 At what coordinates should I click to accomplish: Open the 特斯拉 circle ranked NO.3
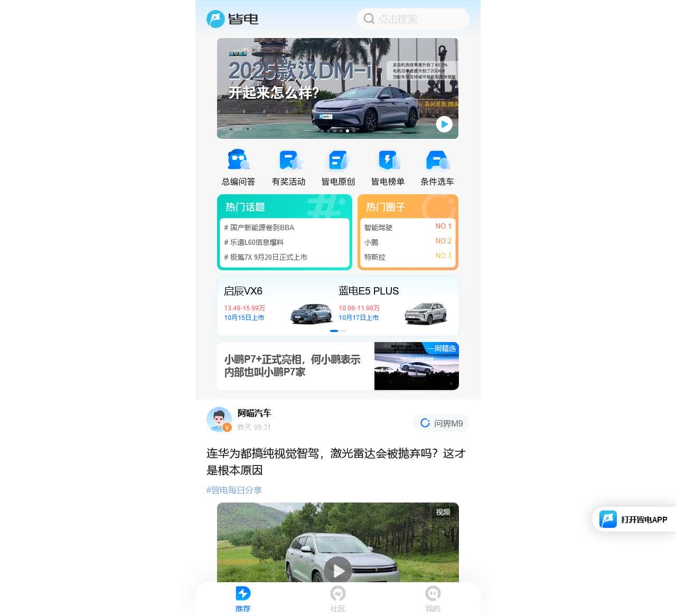coord(408,257)
